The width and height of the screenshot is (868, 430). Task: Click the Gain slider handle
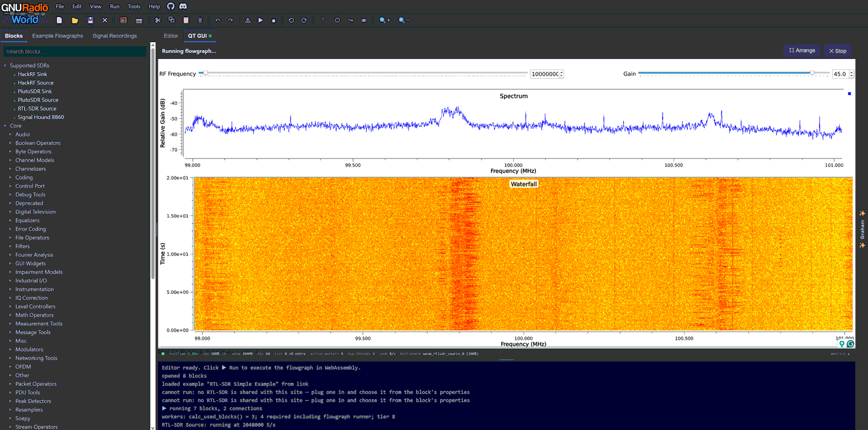[812, 73]
